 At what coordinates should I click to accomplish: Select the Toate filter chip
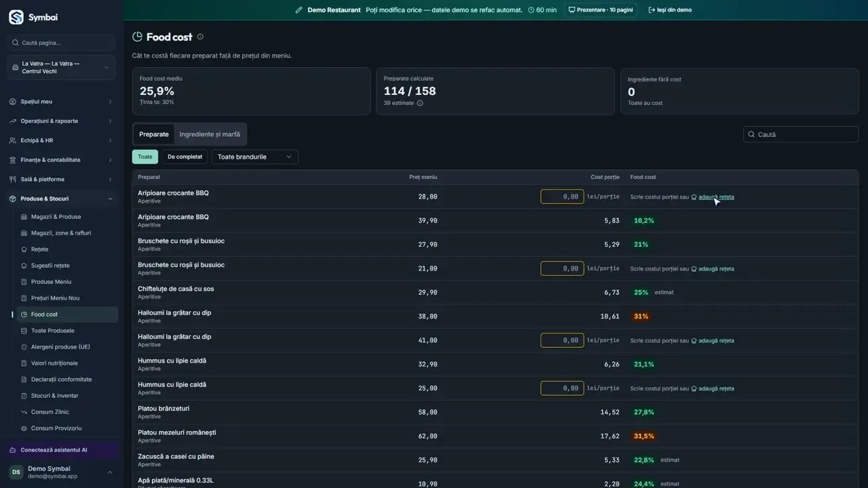click(145, 157)
